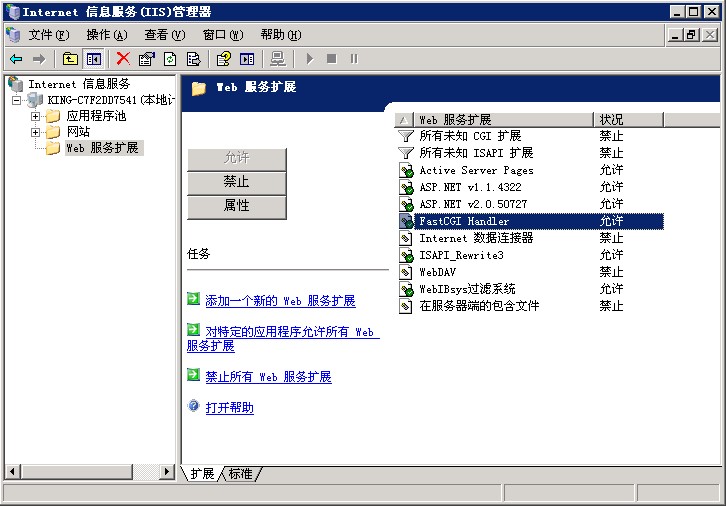Select the ISAPI_Rewrite3 extension row
Screen dimensions: 726x506
tap(531, 255)
